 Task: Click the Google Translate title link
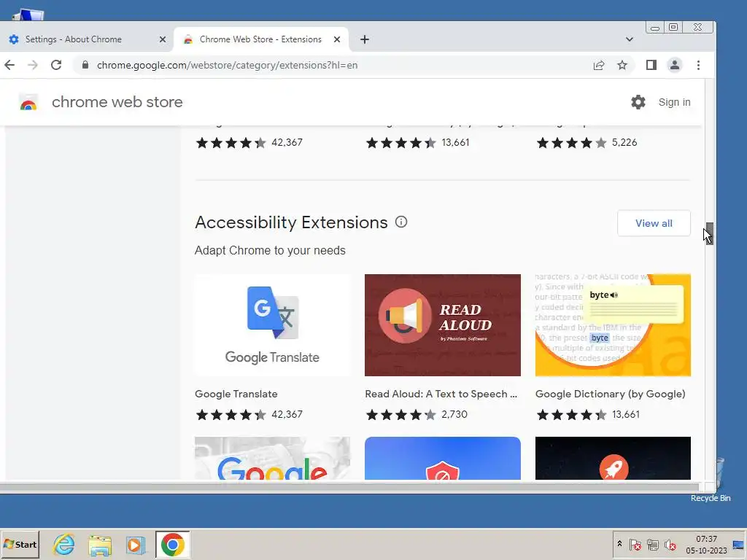(x=236, y=394)
